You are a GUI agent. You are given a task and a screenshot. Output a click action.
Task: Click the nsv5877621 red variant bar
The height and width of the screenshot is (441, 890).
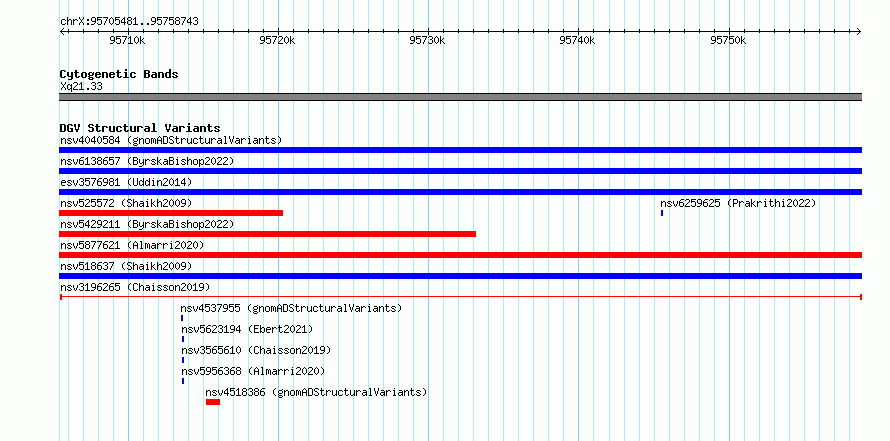[460, 255]
